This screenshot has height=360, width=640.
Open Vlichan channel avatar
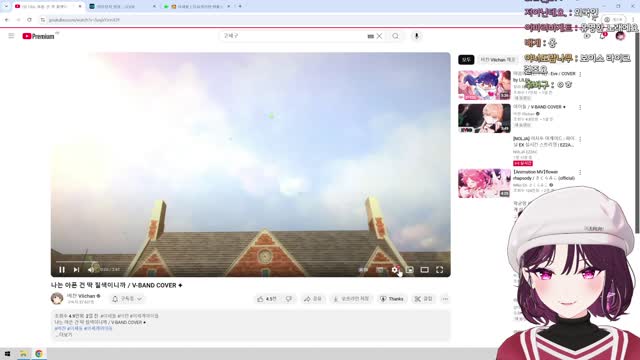point(57,299)
